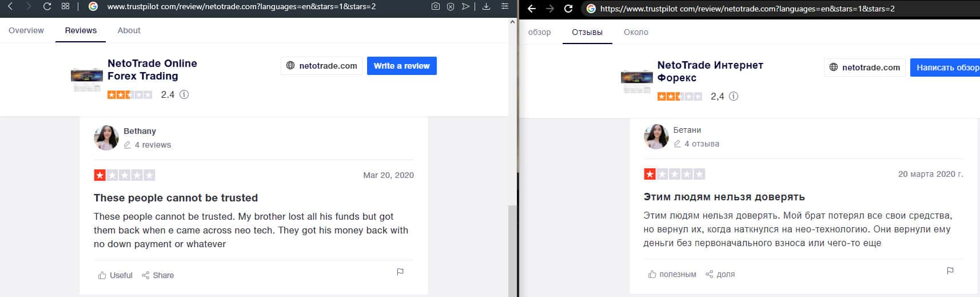Click forward arrow in left browser window
The width and height of the screenshot is (980, 297).
tap(29, 6)
